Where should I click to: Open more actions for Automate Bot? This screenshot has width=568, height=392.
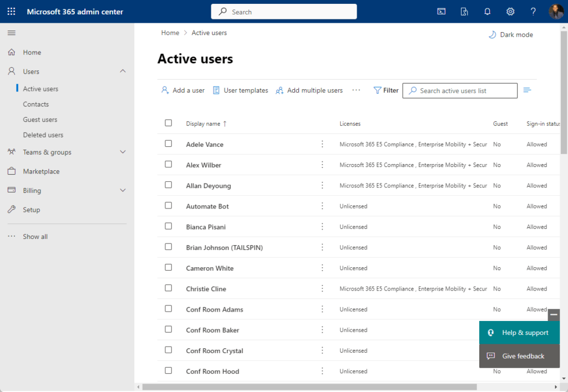click(x=322, y=206)
